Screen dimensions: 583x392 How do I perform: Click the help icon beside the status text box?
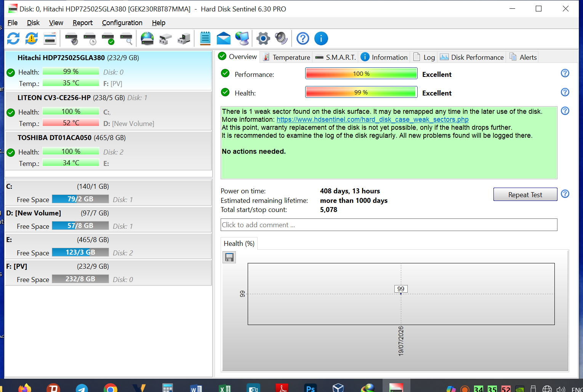point(565,111)
